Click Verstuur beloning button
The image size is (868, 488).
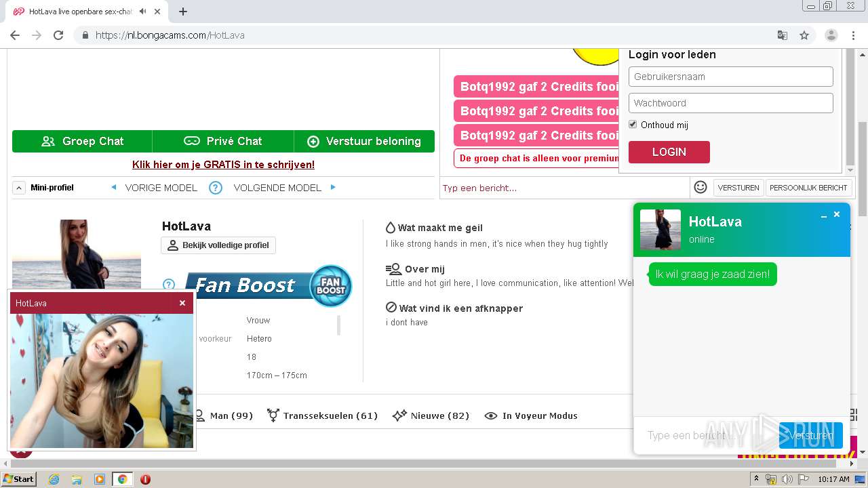364,141
